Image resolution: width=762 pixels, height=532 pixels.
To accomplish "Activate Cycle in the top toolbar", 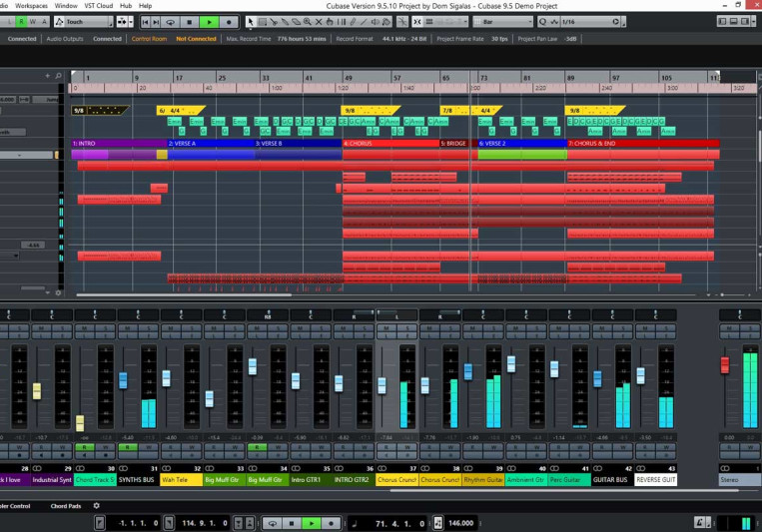I will coord(171,22).
